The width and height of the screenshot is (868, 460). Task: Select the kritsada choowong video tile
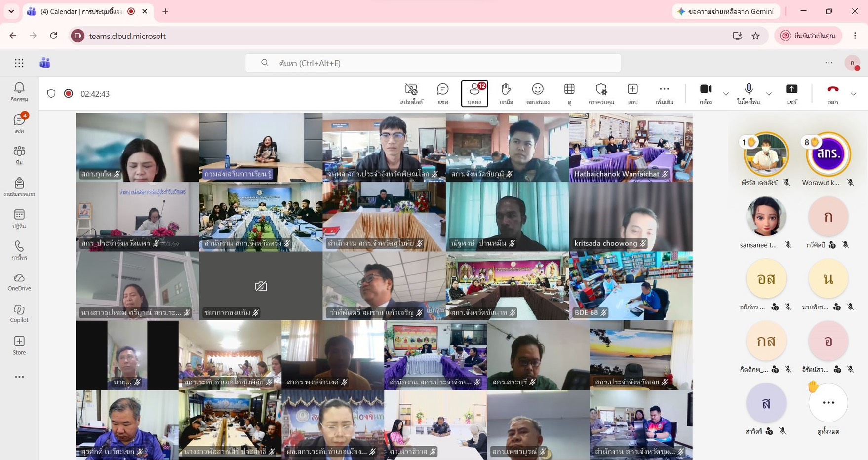(631, 217)
